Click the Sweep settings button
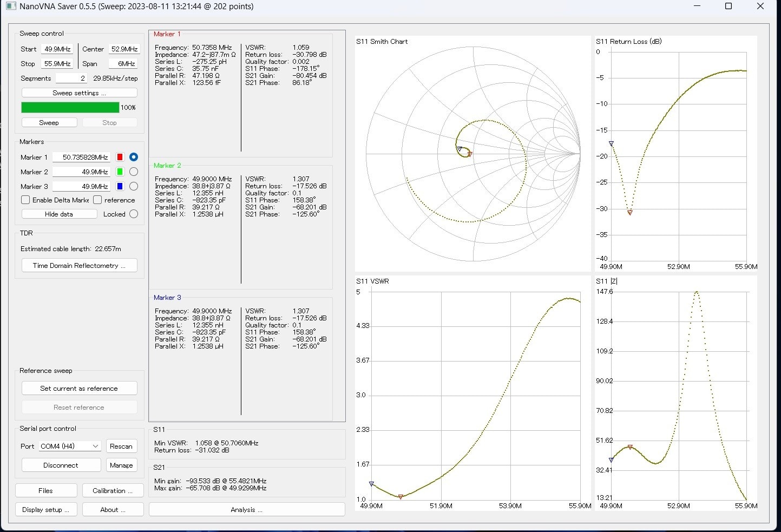Viewport: 781px width, 532px height. point(79,93)
